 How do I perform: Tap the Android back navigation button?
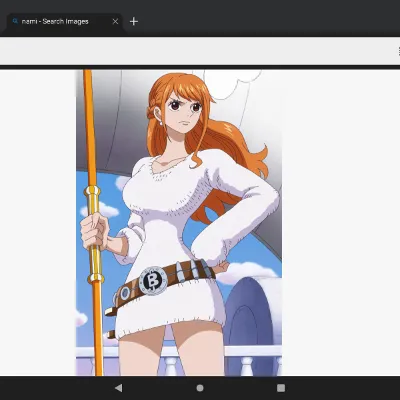[118, 388]
